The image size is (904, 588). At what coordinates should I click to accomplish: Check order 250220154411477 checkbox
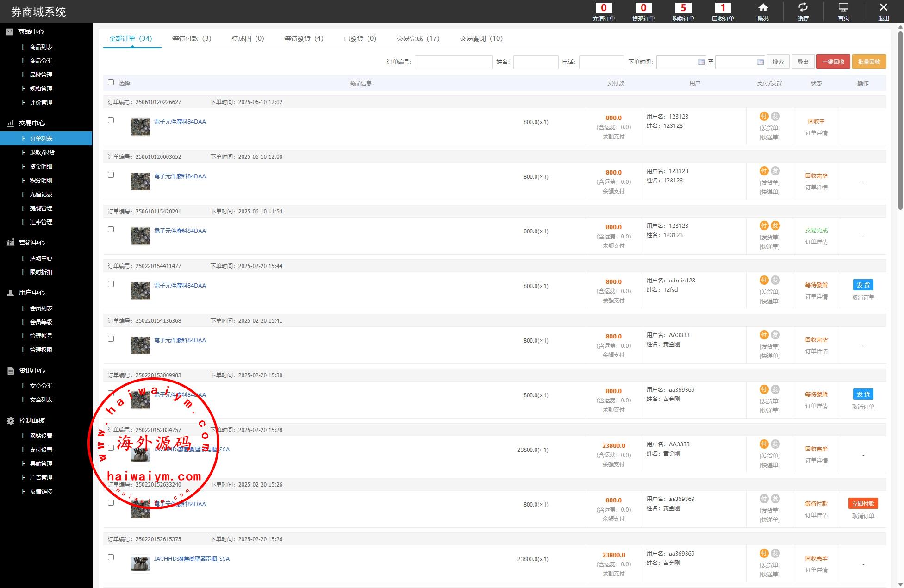pos(111,284)
